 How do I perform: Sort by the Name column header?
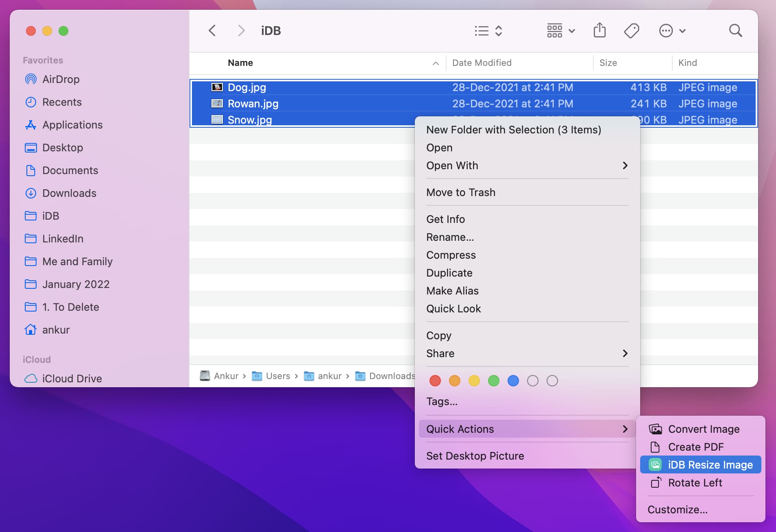click(240, 63)
